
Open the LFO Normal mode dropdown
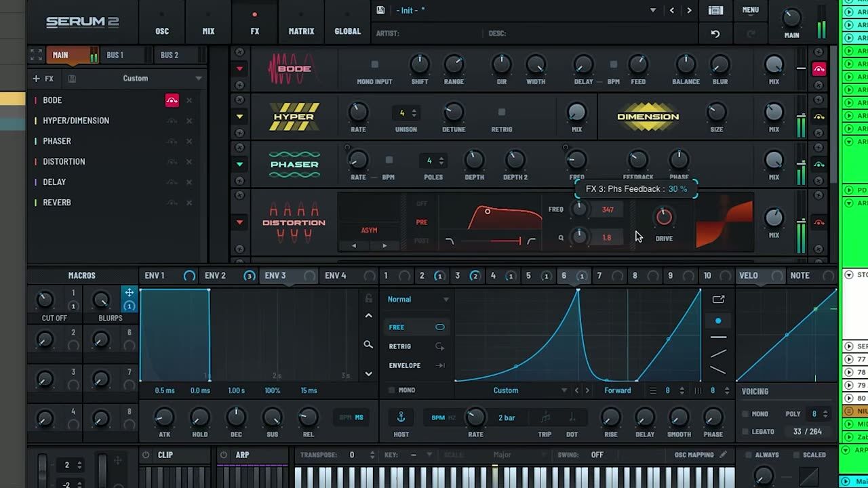(x=418, y=299)
